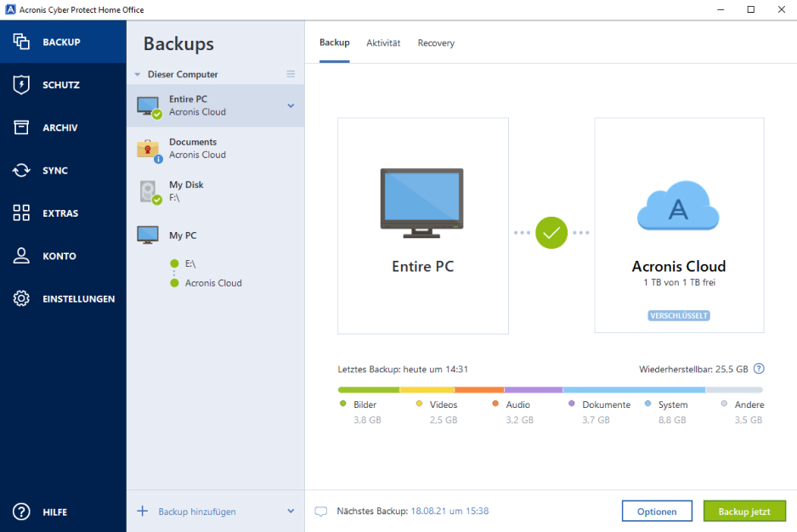Click the next backup date link 18.08.21
797x532 pixels.
tap(449, 511)
